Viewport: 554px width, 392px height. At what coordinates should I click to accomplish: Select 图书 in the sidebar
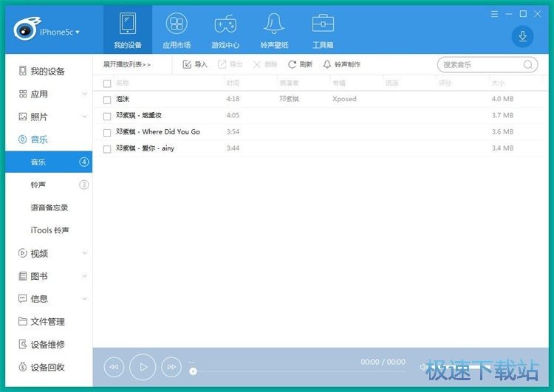coord(33,276)
